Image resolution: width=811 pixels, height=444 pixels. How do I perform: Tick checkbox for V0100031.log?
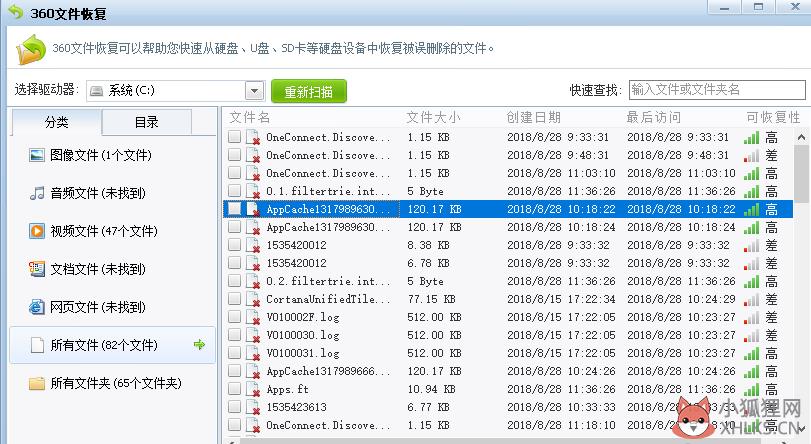click(235, 352)
